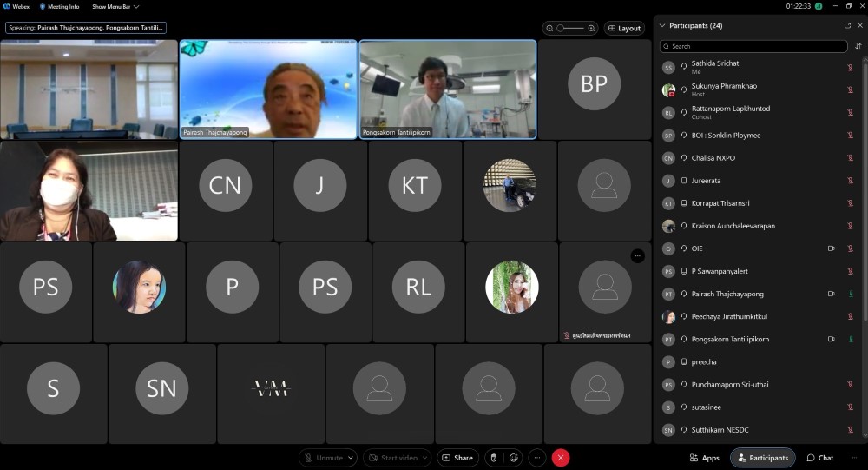The height and width of the screenshot is (470, 868).
Task: Adjust the video grid zoom slider
Action: pyautogui.click(x=570, y=28)
